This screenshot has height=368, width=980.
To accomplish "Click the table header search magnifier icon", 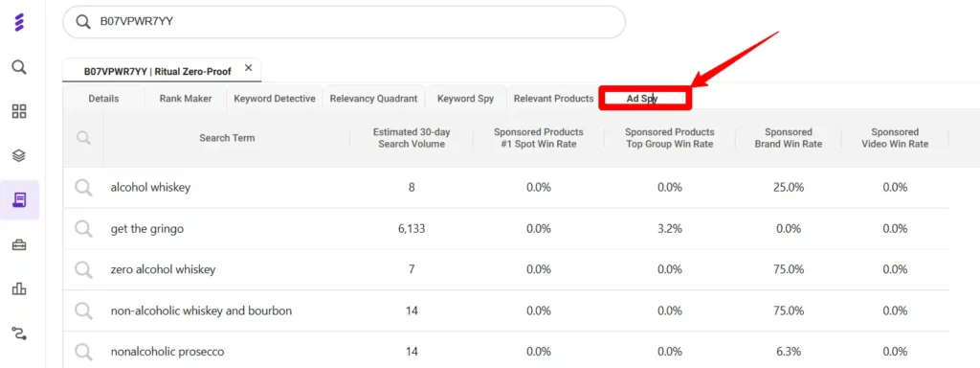I will click(x=84, y=138).
